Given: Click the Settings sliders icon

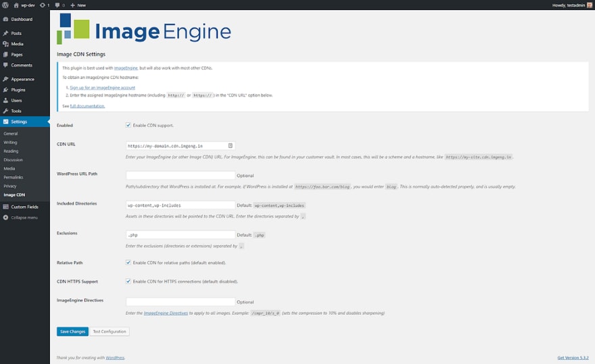Looking at the screenshot, I should (x=5, y=122).
